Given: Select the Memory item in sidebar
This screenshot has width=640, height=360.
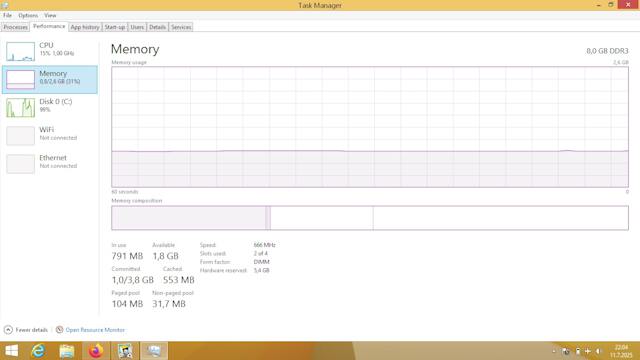Looking at the screenshot, I should tap(50, 79).
